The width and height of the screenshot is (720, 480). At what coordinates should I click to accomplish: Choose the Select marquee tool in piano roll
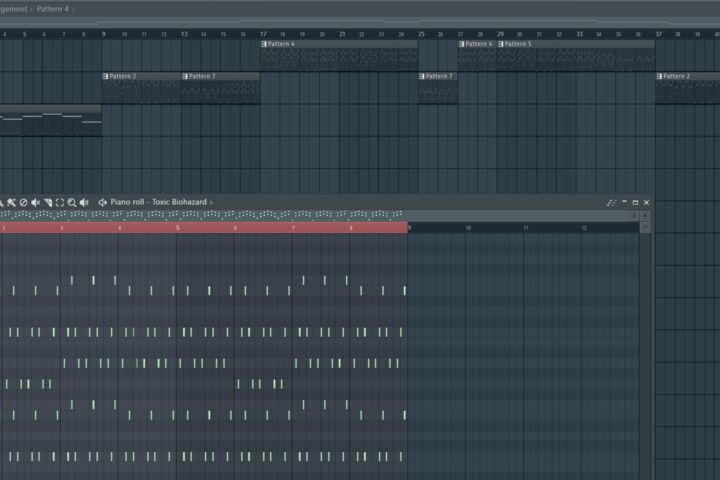pyautogui.click(x=60, y=202)
